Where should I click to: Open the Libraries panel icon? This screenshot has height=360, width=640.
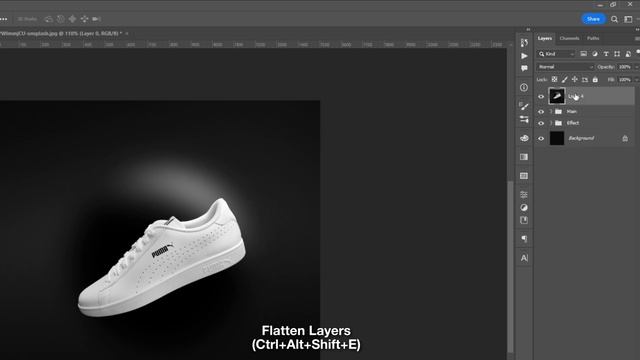[524, 220]
